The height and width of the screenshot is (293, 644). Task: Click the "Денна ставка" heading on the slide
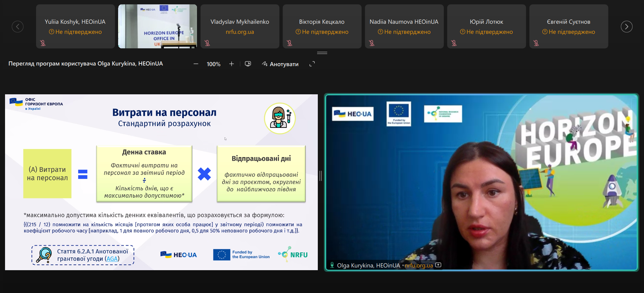144,152
